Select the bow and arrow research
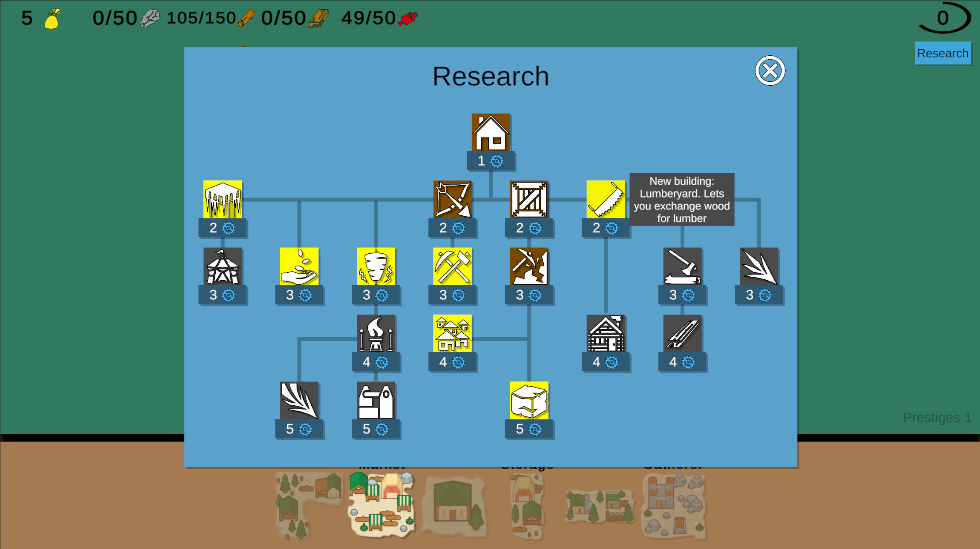980x549 pixels. pos(452,199)
